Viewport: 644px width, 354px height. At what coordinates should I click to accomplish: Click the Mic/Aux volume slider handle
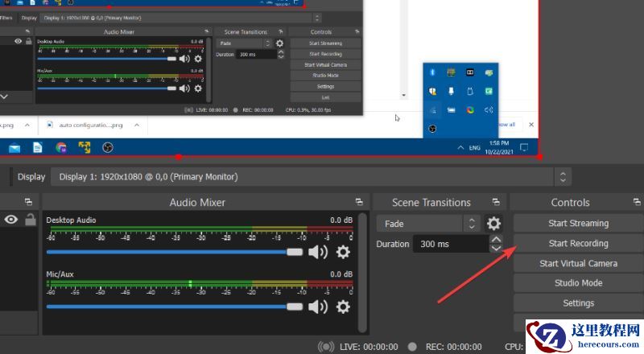pyautogui.click(x=295, y=307)
